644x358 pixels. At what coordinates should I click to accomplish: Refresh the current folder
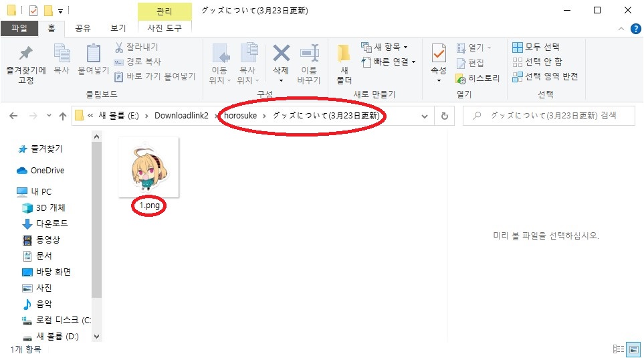(x=445, y=116)
